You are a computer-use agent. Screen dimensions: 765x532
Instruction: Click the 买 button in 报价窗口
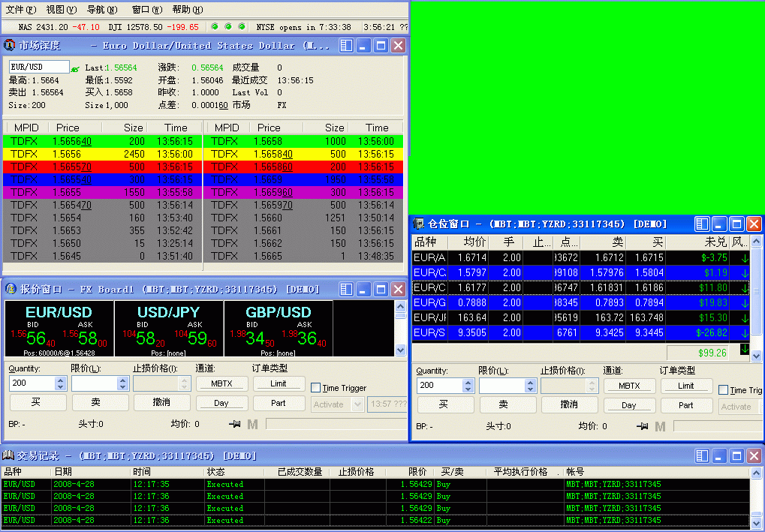pos(38,402)
